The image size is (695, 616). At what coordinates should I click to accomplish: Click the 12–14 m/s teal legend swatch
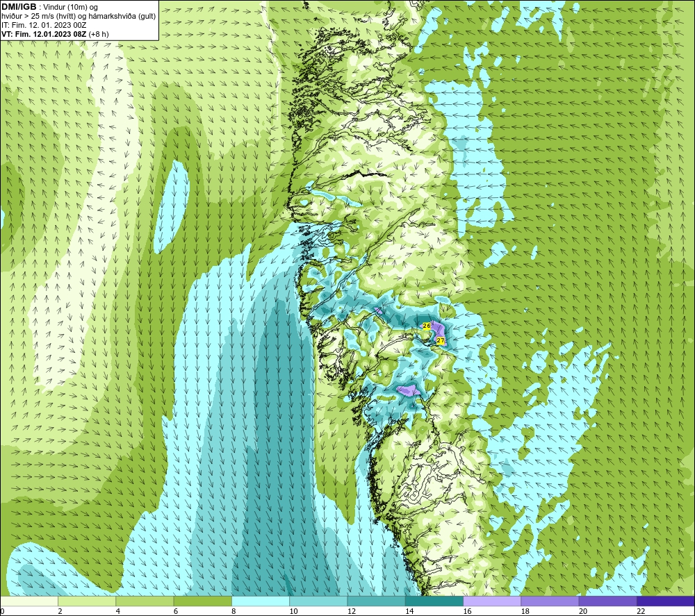(x=376, y=601)
